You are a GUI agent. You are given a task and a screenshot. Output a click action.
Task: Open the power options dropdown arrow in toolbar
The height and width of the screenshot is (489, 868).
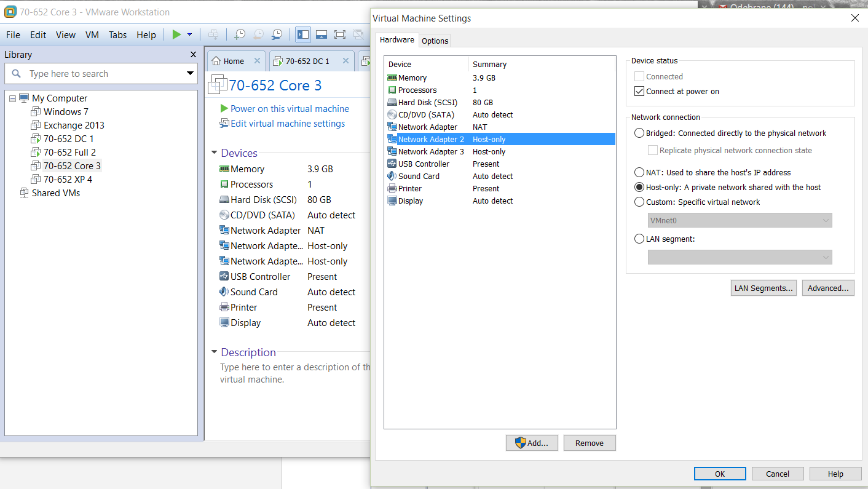coord(189,34)
